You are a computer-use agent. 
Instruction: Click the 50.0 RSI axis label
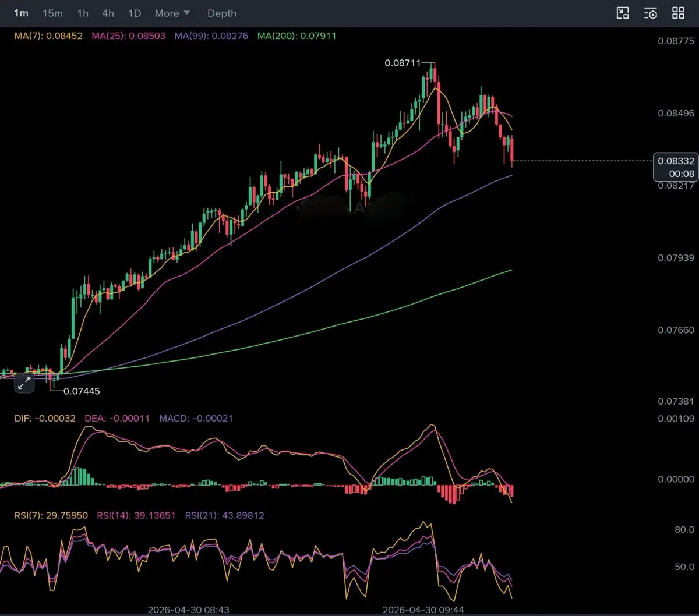click(x=684, y=567)
